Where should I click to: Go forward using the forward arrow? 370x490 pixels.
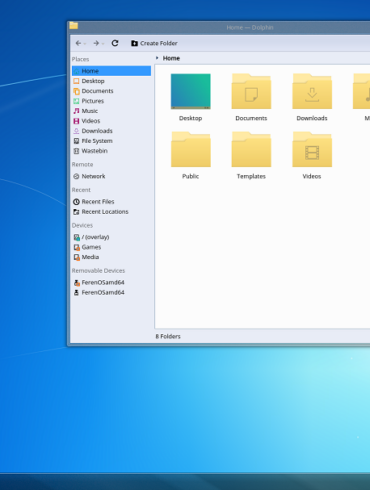pos(96,43)
